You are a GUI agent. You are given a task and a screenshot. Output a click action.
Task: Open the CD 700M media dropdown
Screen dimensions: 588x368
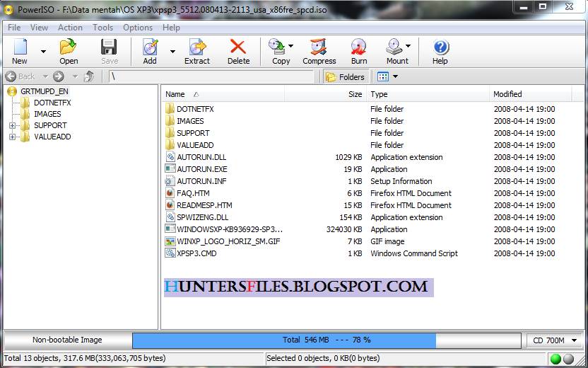coord(555,340)
